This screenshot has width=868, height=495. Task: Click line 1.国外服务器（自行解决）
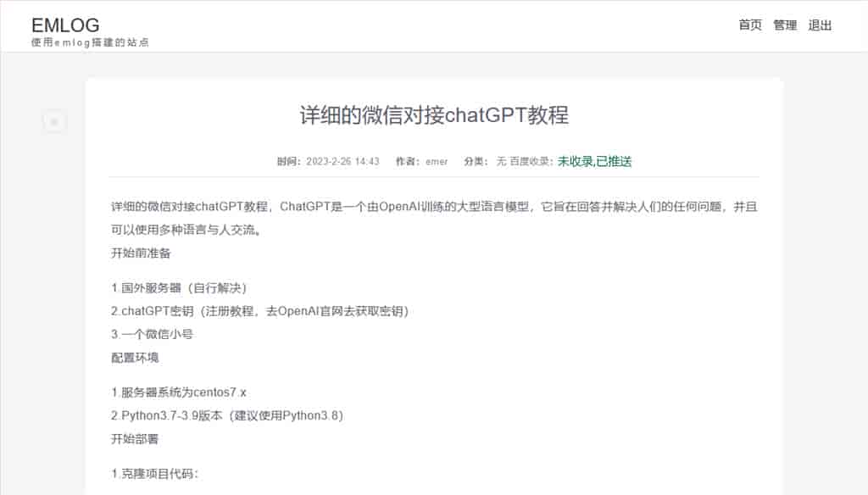(180, 288)
